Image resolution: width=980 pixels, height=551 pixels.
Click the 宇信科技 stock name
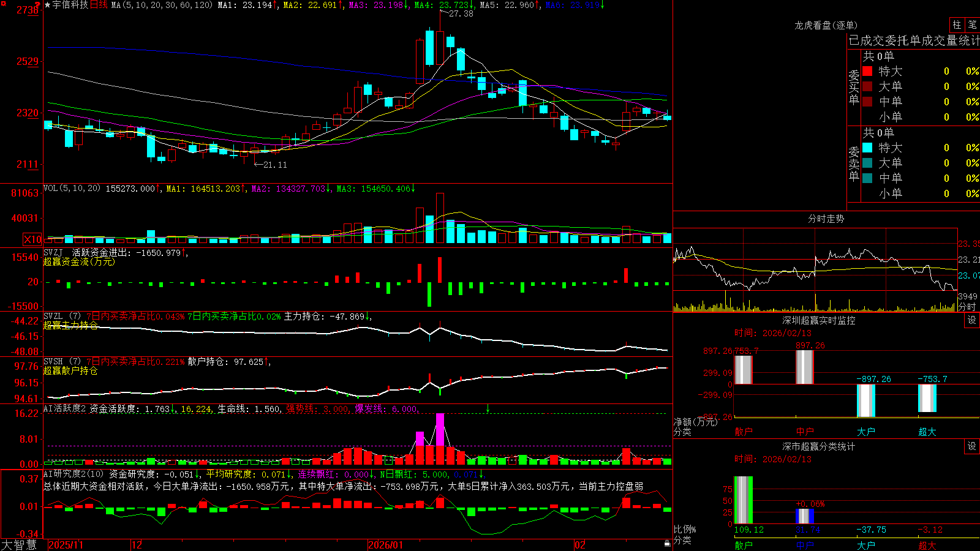(70, 5)
